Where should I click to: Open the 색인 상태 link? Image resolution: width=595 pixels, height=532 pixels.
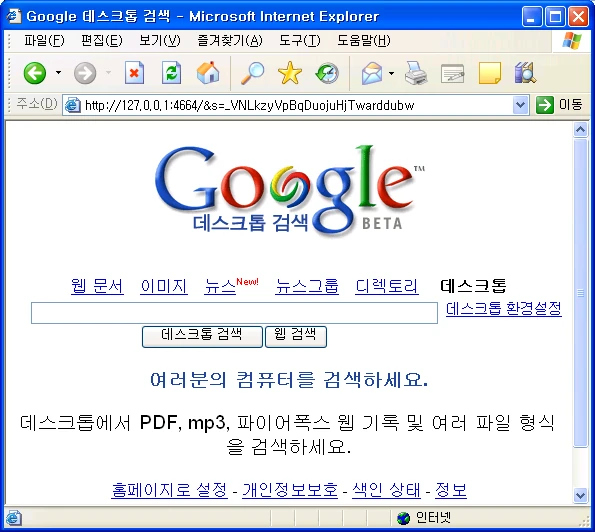click(x=386, y=490)
